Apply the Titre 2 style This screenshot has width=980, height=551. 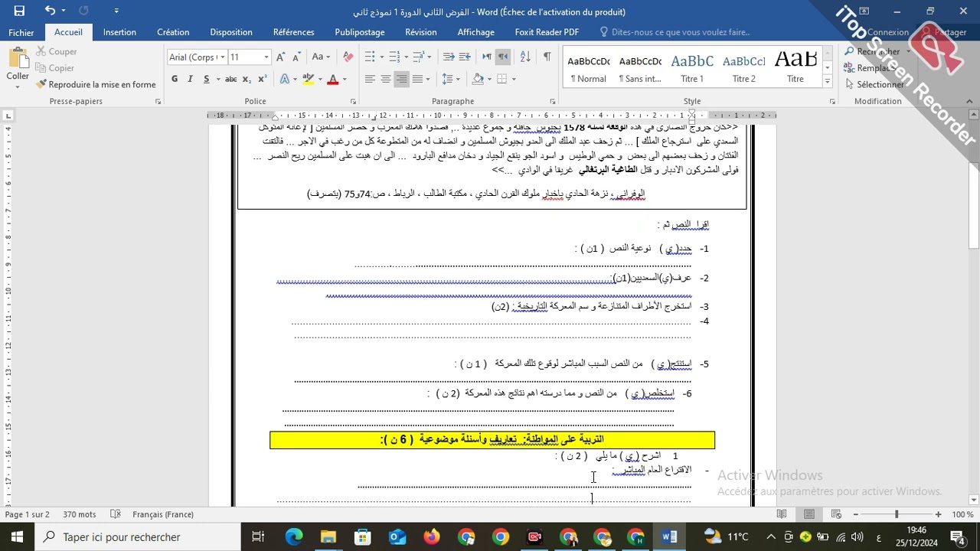point(743,67)
